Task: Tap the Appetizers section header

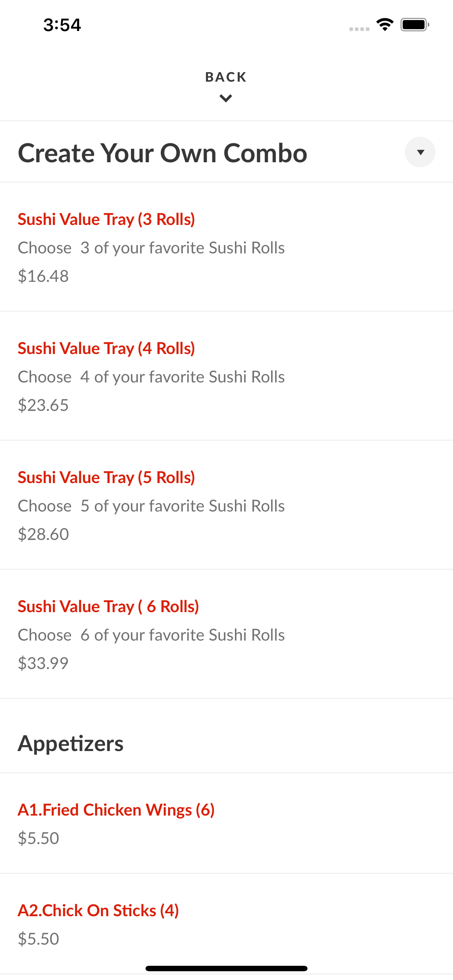Action: [x=71, y=743]
